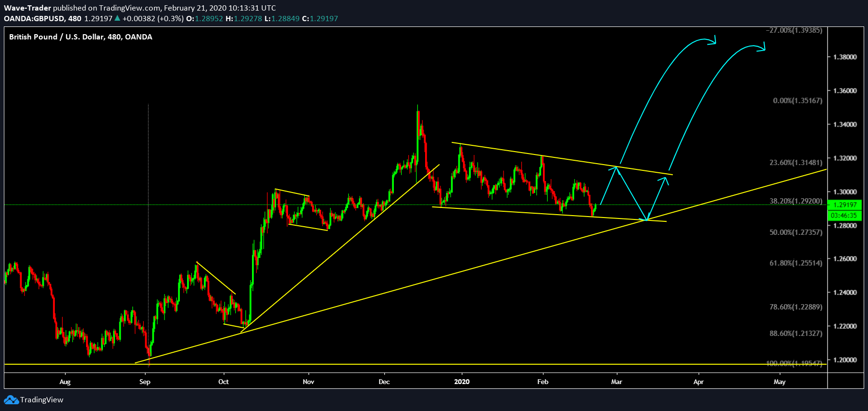Click the Aug label on time axis
Image resolution: width=868 pixels, height=411 pixels.
[65, 382]
